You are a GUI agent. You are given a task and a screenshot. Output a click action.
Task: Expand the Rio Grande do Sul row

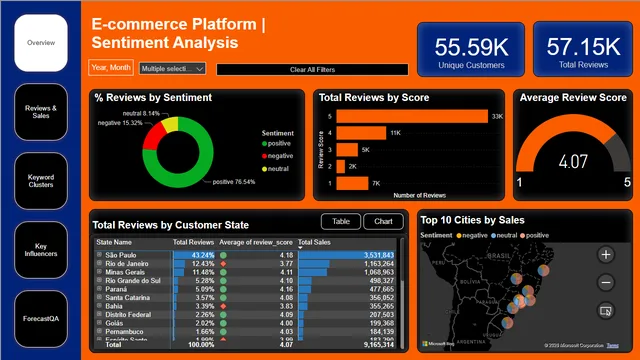pyautogui.click(x=99, y=280)
